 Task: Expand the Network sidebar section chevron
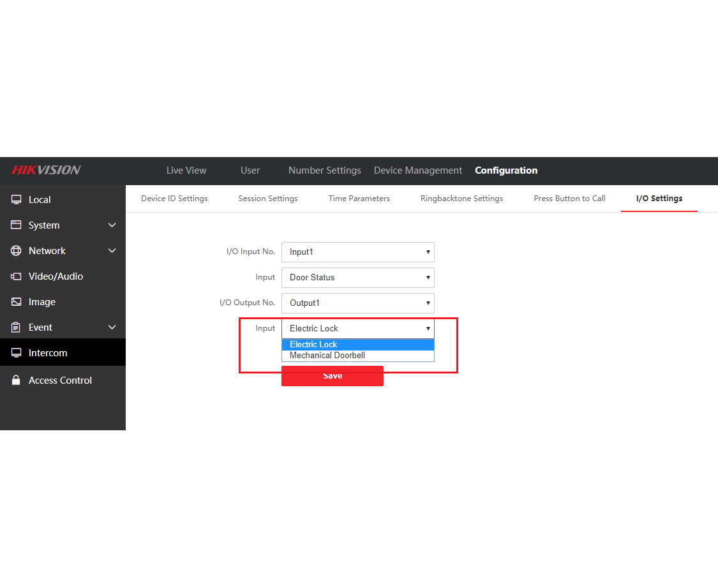[112, 251]
